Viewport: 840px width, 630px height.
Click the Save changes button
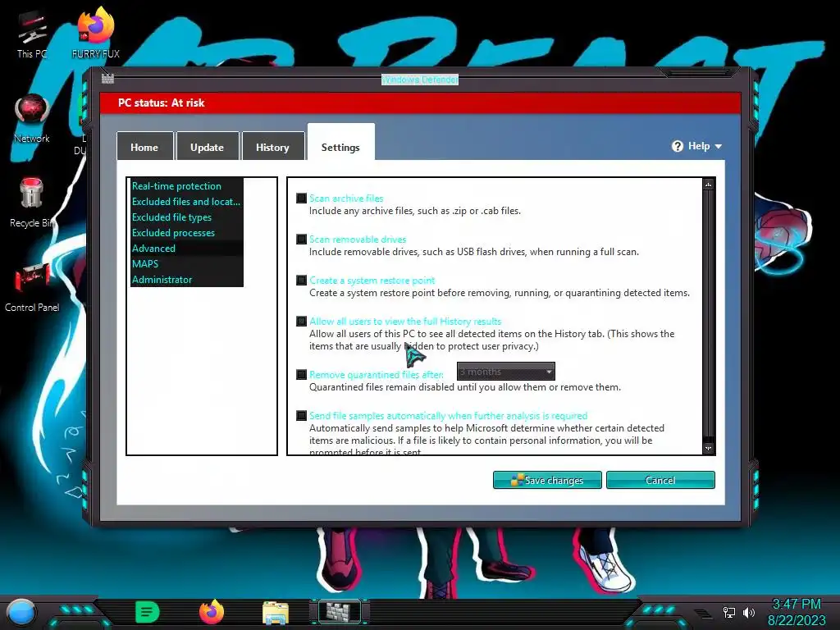click(547, 480)
